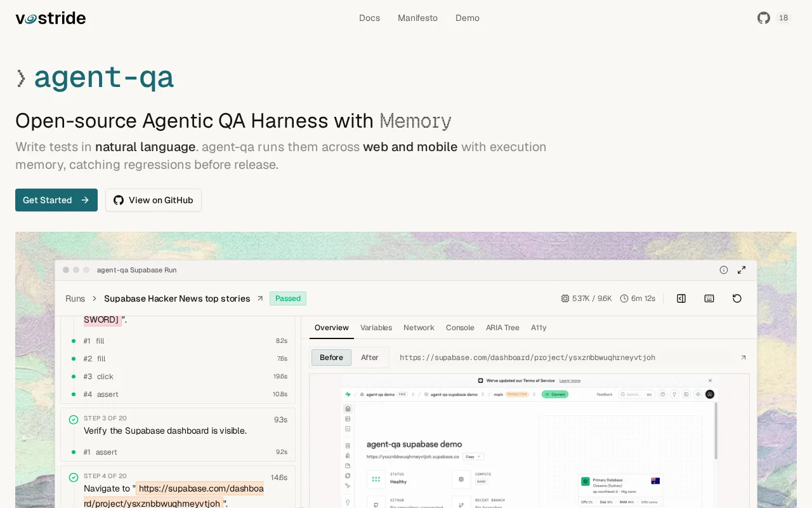
Task: Select the '#1 fill' action row
Action: 178,341
